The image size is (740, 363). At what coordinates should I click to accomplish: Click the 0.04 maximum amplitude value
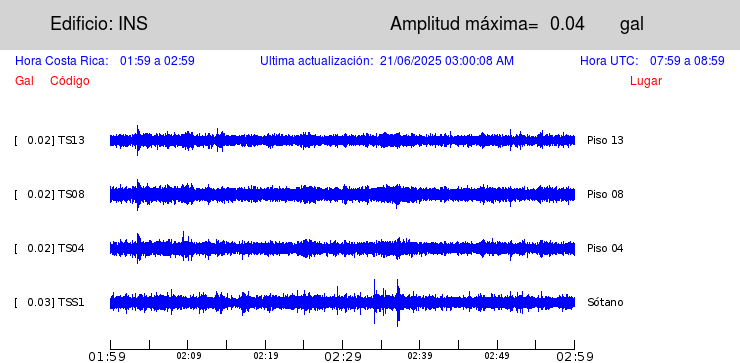[567, 24]
